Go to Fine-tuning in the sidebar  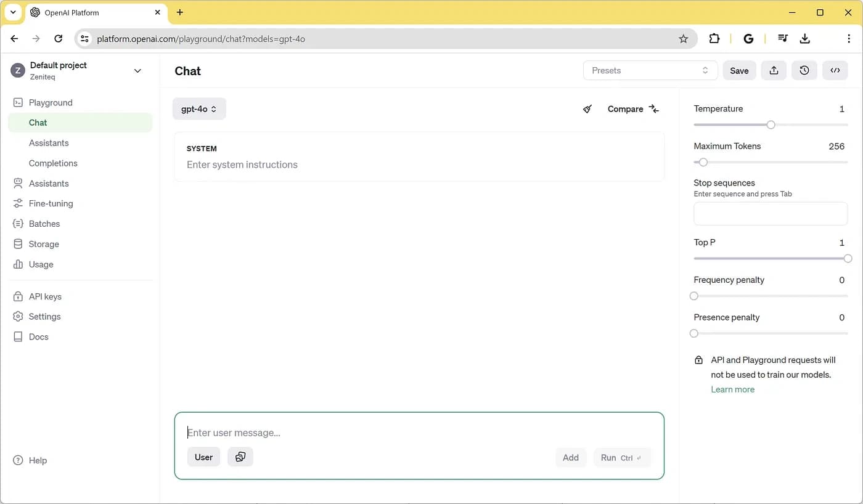click(51, 203)
